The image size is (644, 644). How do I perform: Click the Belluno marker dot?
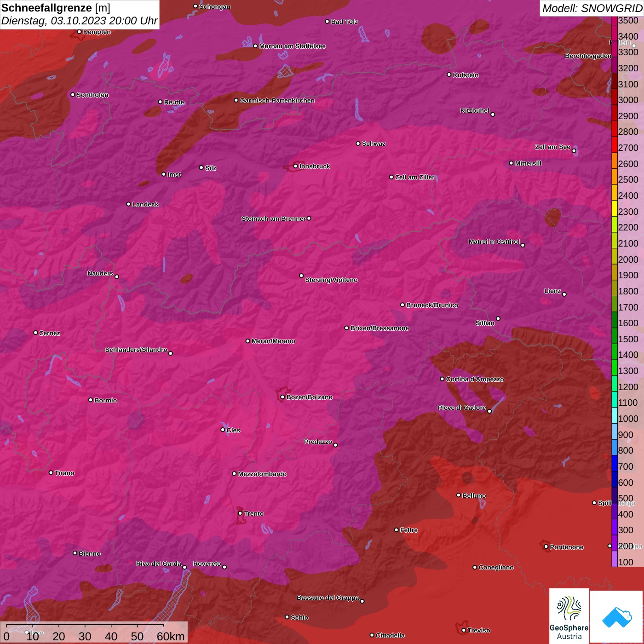tap(459, 495)
